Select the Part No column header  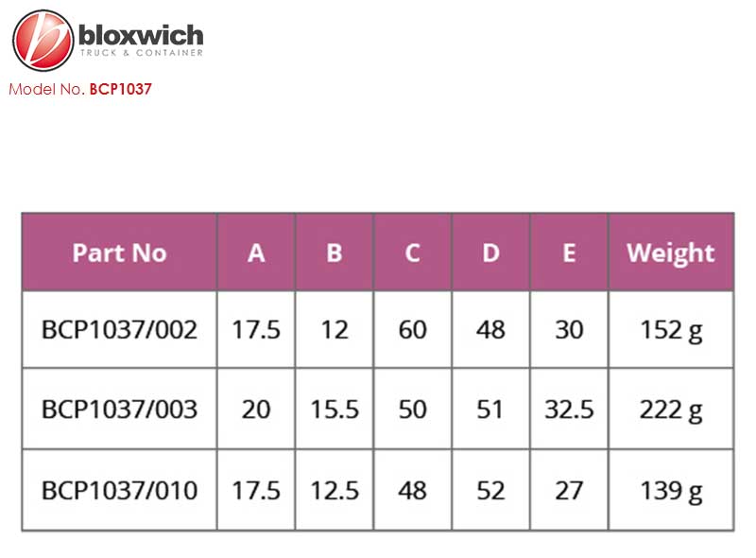coord(120,252)
